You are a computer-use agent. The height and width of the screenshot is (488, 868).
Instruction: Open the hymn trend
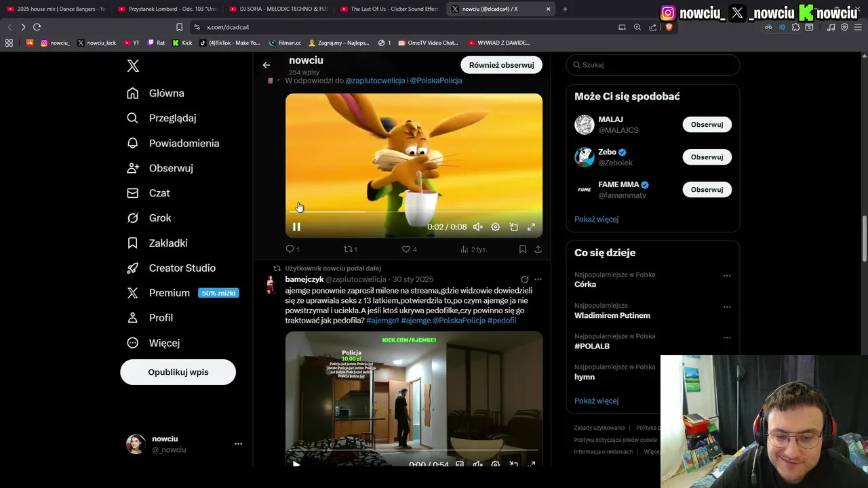click(x=585, y=377)
